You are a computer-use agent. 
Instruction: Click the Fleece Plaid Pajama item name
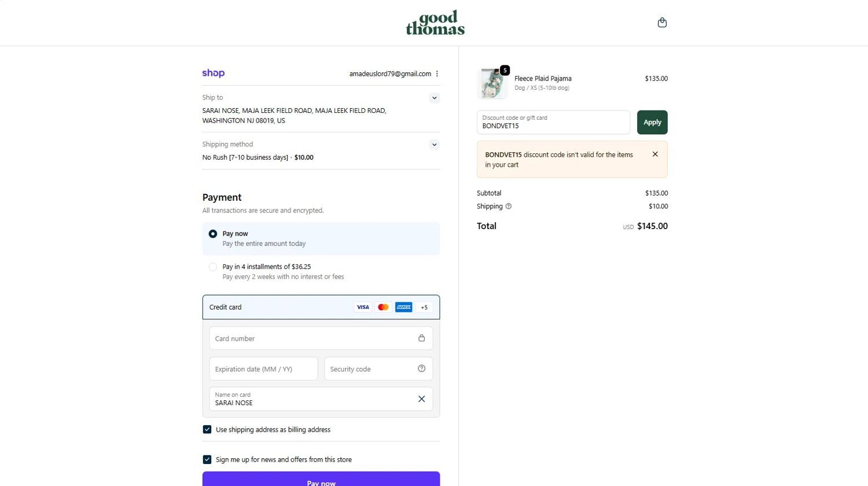pos(543,79)
